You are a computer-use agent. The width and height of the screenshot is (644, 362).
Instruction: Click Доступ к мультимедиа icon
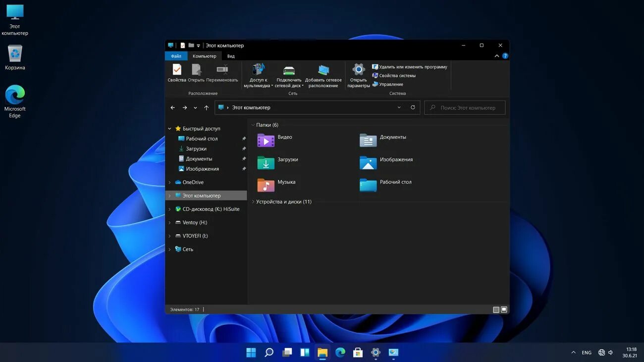point(258,70)
